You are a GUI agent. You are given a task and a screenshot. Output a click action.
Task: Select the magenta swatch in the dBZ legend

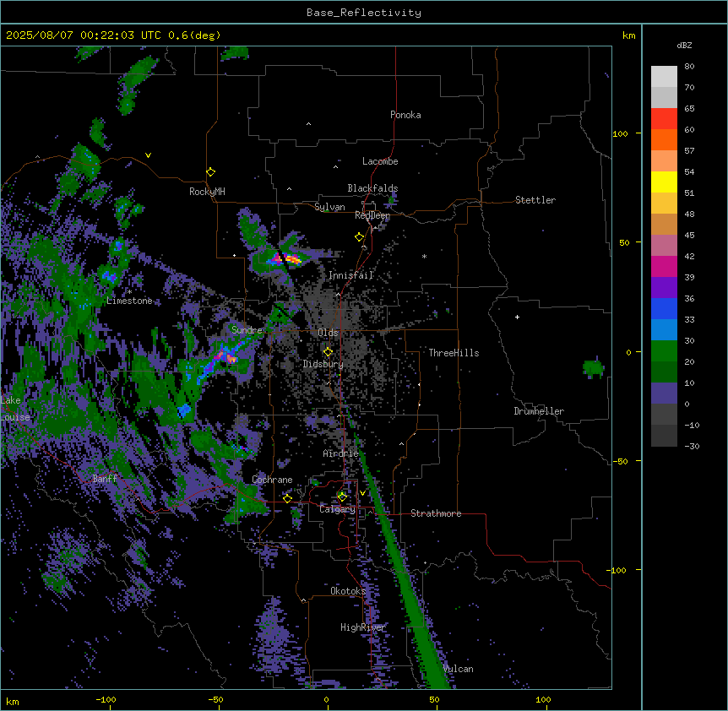click(664, 266)
